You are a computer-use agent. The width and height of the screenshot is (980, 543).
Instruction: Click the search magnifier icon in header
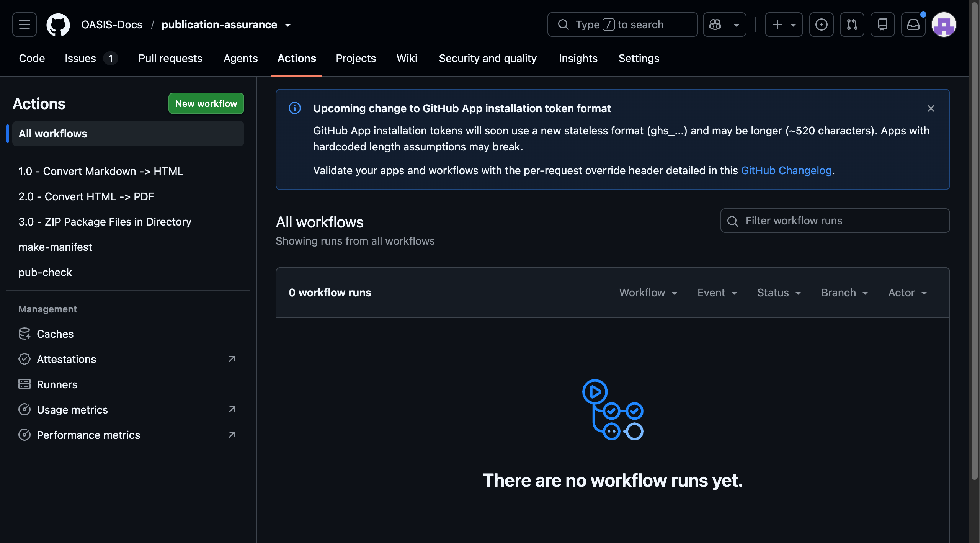coord(563,25)
